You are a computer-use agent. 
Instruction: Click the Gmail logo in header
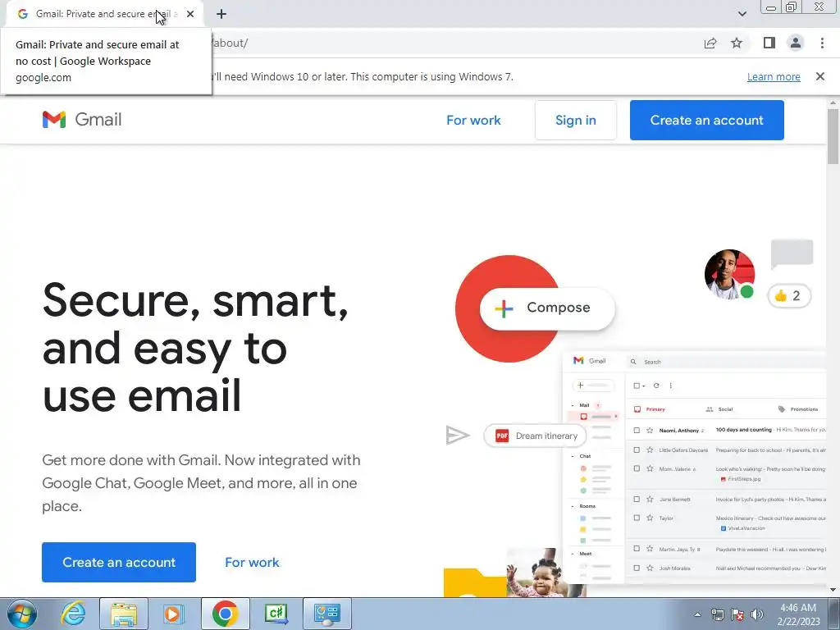point(82,120)
